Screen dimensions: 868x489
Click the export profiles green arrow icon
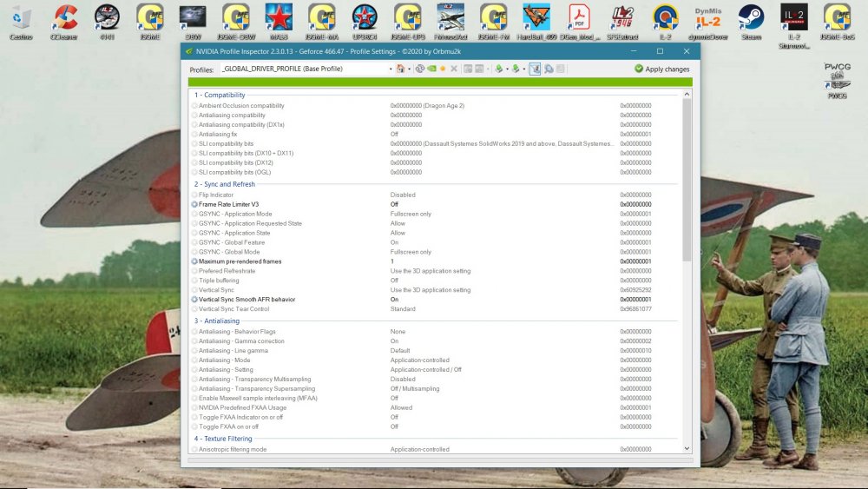[x=499, y=69]
